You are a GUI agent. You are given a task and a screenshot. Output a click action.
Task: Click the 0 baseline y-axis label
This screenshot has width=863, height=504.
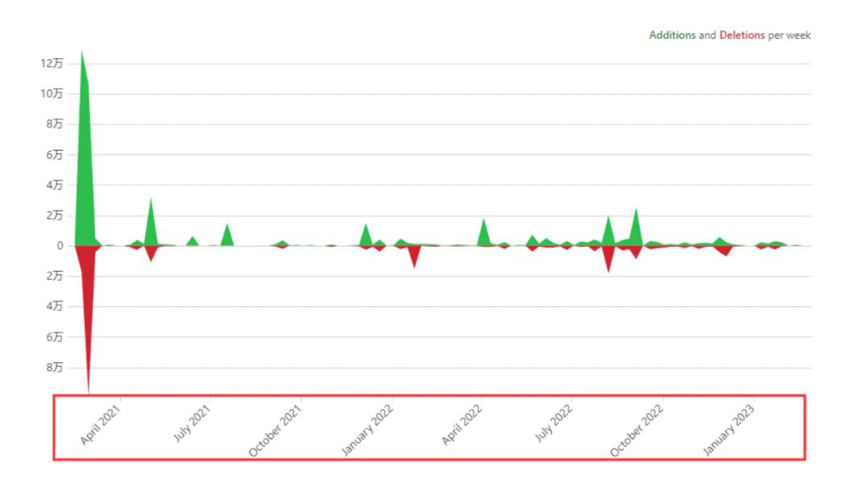[x=59, y=246]
